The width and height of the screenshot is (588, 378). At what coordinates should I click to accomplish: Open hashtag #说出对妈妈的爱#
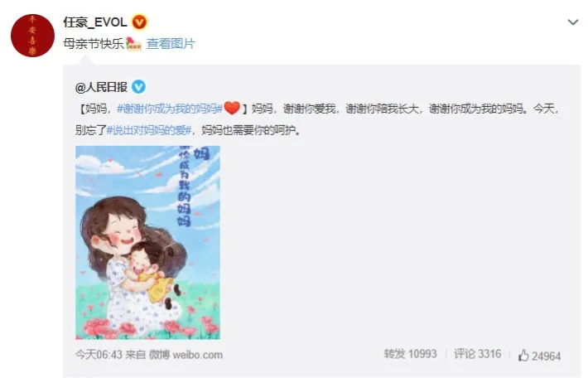click(x=149, y=130)
